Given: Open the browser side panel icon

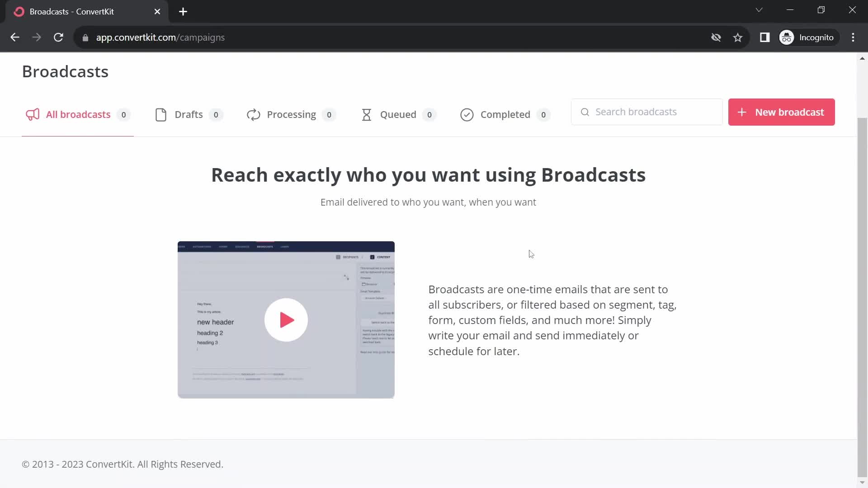Looking at the screenshot, I should click(x=764, y=38).
